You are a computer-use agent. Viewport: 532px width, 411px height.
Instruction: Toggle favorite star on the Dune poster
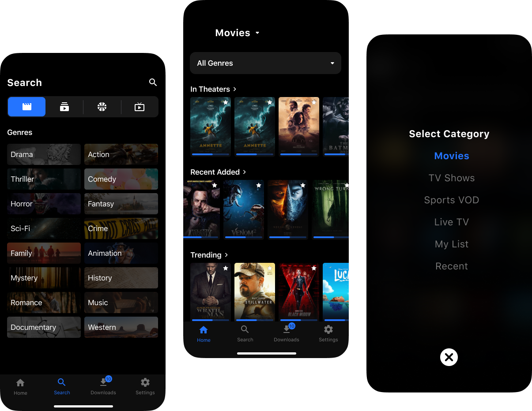click(314, 102)
